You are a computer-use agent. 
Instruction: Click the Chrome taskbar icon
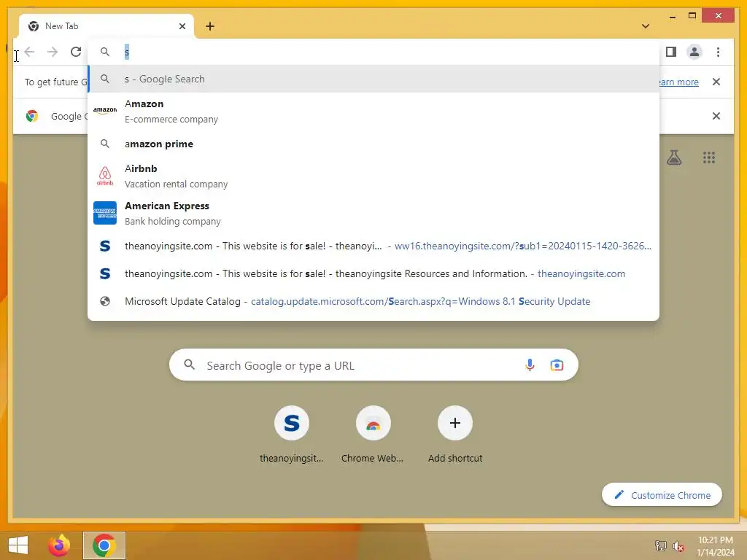104,545
